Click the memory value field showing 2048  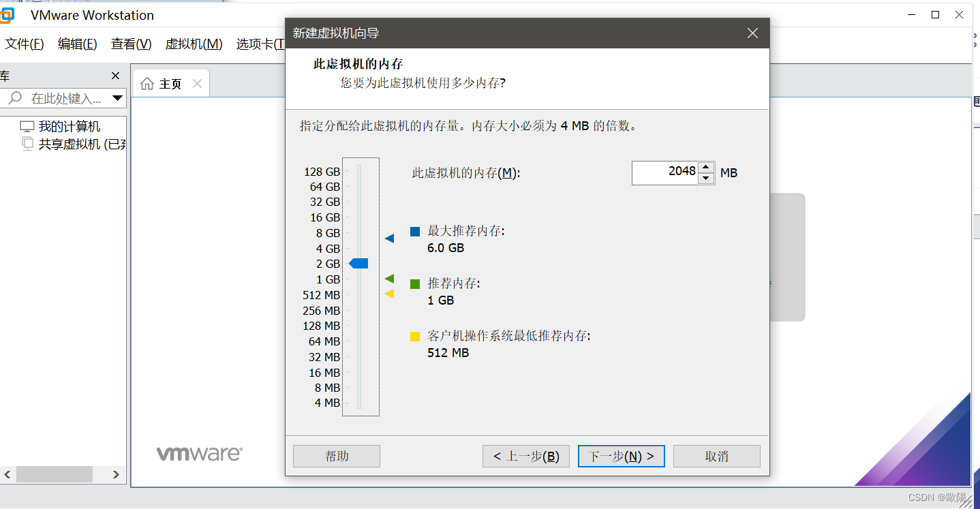pos(665,172)
